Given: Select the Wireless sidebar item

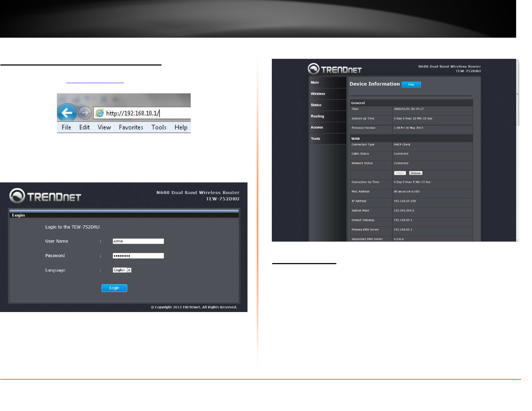Looking at the screenshot, I should click(x=328, y=94).
